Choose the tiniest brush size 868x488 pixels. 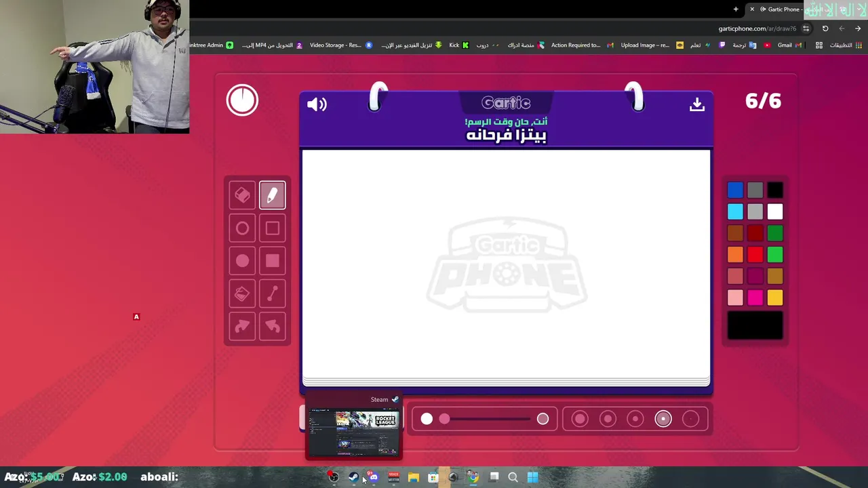tap(690, 419)
